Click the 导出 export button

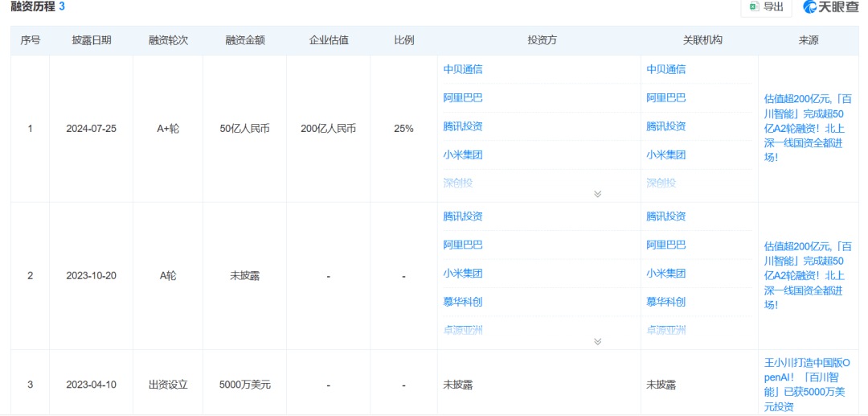[x=766, y=7]
